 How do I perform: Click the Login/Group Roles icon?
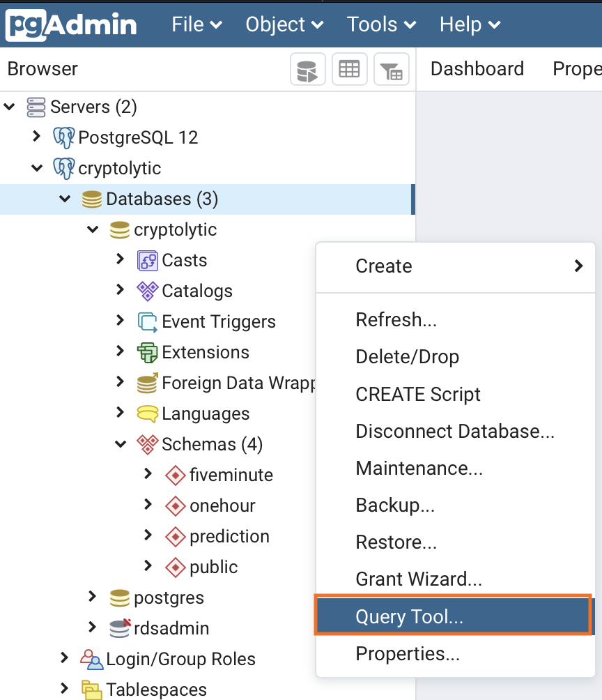pyautogui.click(x=91, y=660)
